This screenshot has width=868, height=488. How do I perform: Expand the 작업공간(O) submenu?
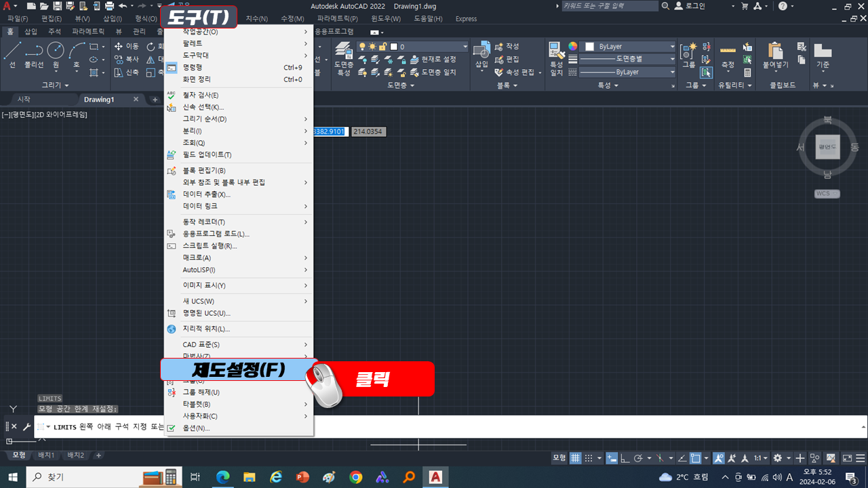pyautogui.click(x=239, y=32)
